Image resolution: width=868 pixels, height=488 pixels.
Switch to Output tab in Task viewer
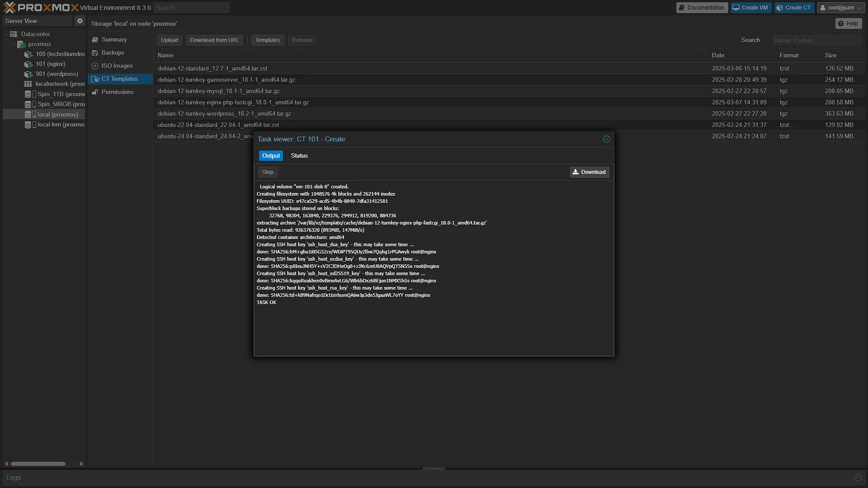[x=271, y=156]
